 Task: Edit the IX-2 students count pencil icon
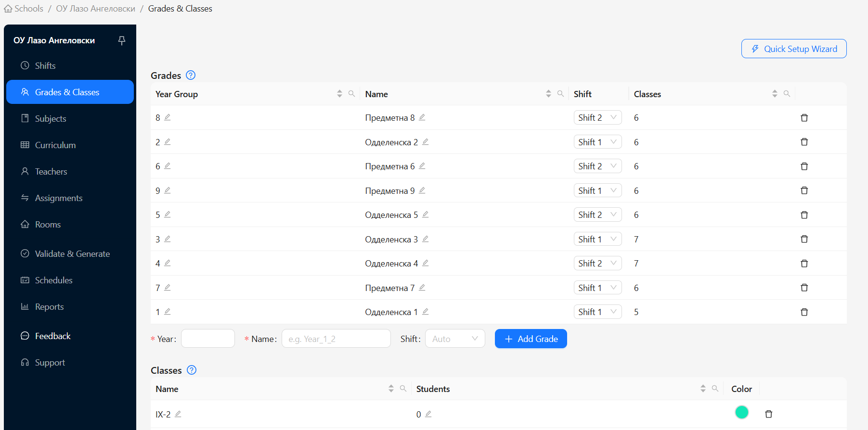point(428,414)
